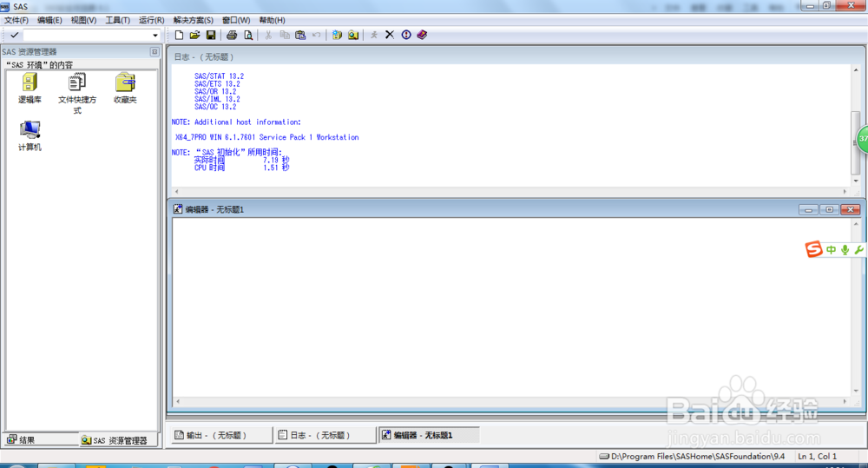This screenshot has width=868, height=468.
Task: Click the Copy toolbar icon
Action: click(285, 35)
